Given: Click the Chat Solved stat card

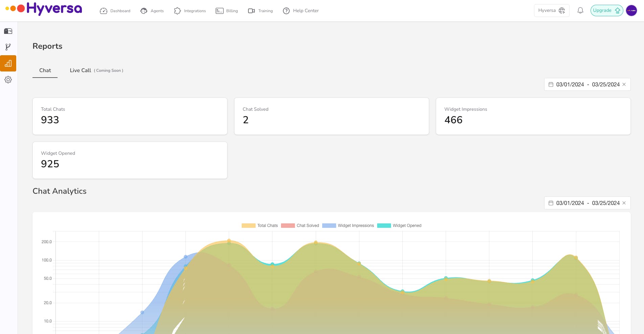Looking at the screenshot, I should click(x=332, y=116).
